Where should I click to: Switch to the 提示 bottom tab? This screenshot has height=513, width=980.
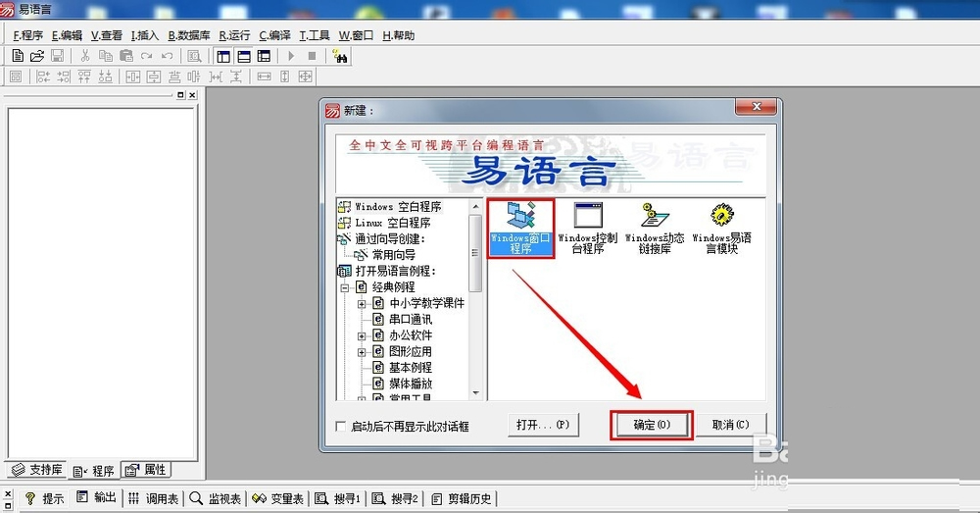click(44, 498)
